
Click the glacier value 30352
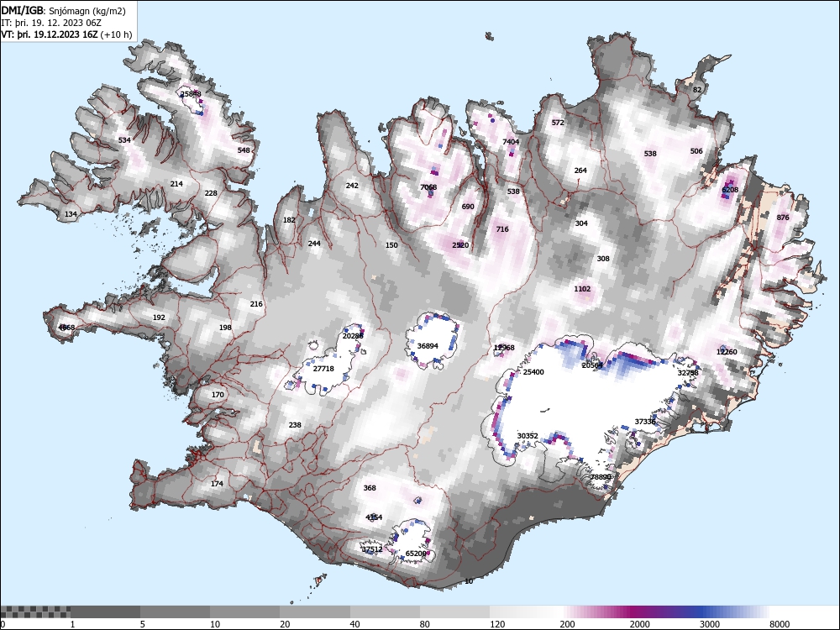pyautogui.click(x=528, y=437)
